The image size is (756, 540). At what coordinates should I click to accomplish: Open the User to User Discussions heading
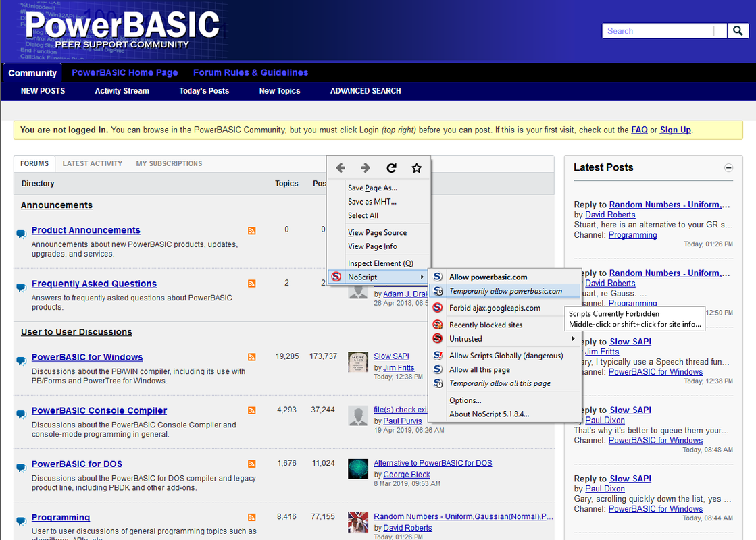coord(76,332)
